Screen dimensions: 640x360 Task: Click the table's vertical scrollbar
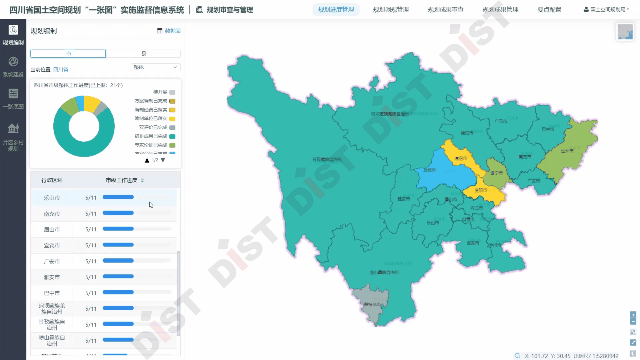tap(178, 293)
